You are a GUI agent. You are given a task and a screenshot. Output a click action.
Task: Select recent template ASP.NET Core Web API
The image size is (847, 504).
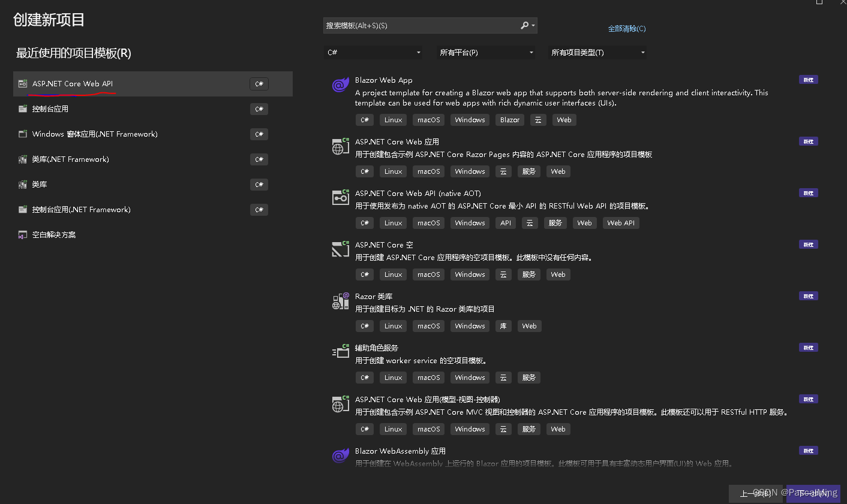tap(153, 84)
